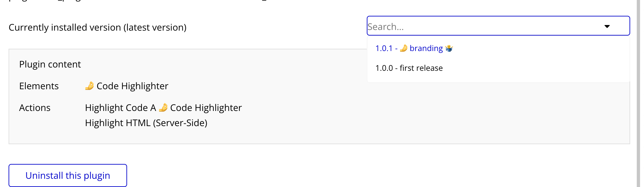Click the Code Highlighter element name
This screenshot has width=644, height=187.
[132, 86]
